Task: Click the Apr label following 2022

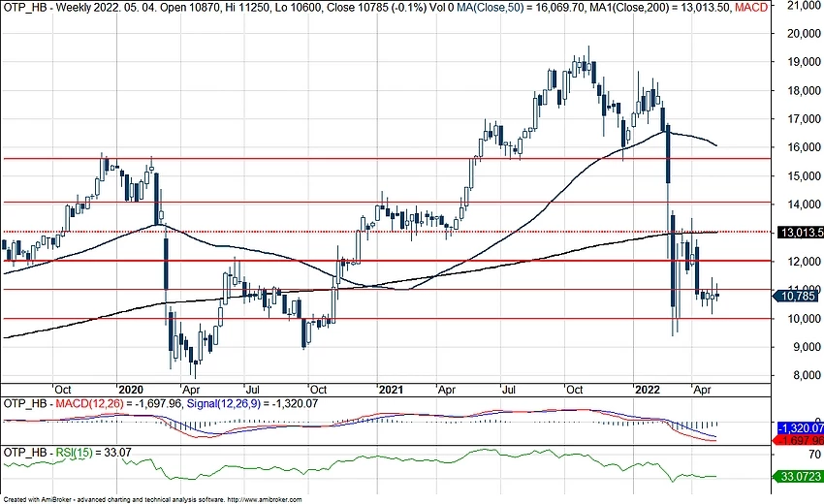Action: click(703, 390)
